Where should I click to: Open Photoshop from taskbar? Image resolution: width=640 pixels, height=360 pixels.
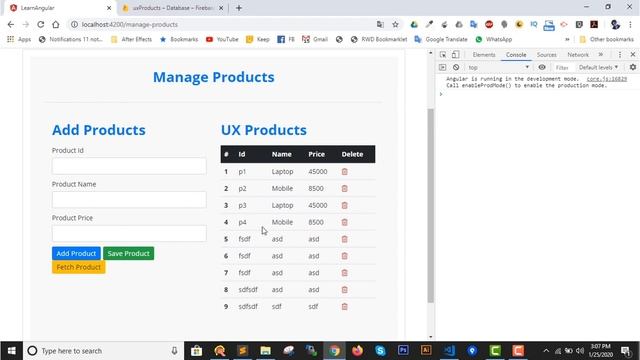[403, 351]
